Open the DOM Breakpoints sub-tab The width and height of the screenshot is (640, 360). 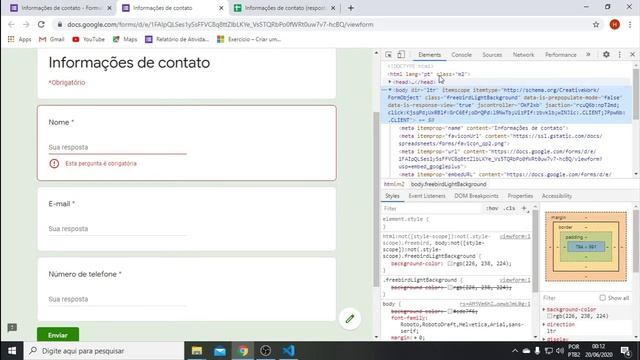pyautogui.click(x=476, y=196)
